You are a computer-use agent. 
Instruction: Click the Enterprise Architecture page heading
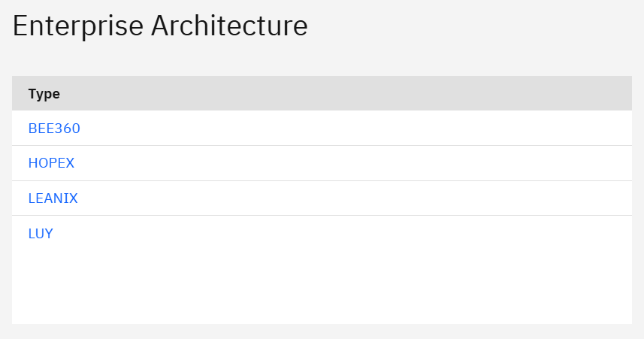(160, 26)
